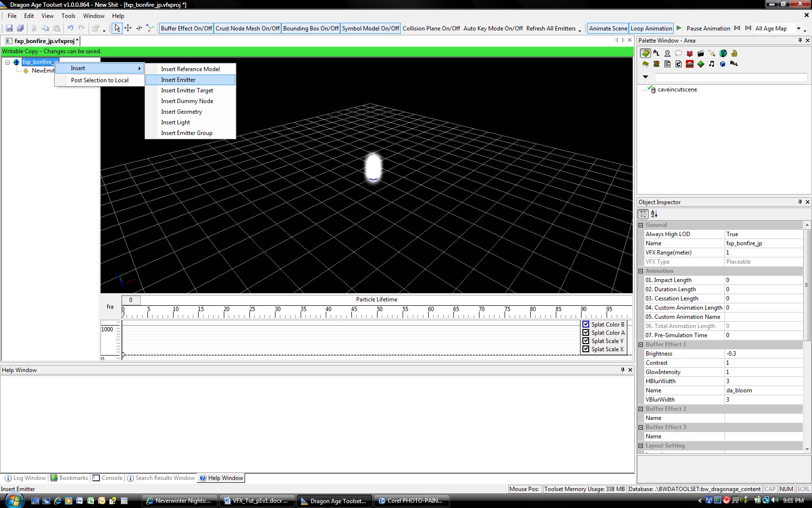Click the Undo arrow in toolbar

pos(70,29)
